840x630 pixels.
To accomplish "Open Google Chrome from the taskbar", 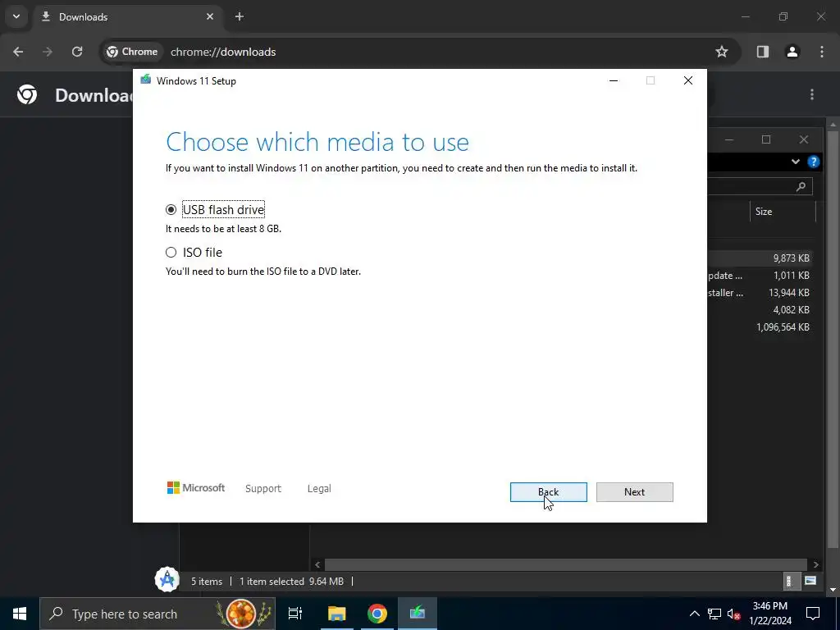I will pyautogui.click(x=377, y=614).
